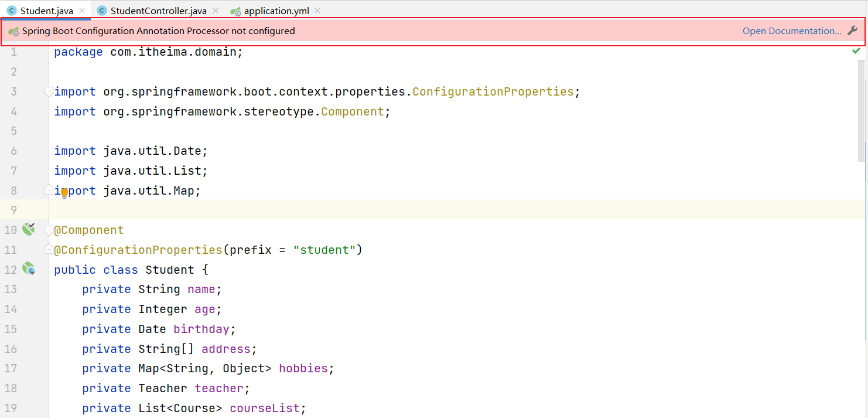The width and height of the screenshot is (868, 418).
Task: Click the package com.itheima.domain line
Action: (x=148, y=52)
